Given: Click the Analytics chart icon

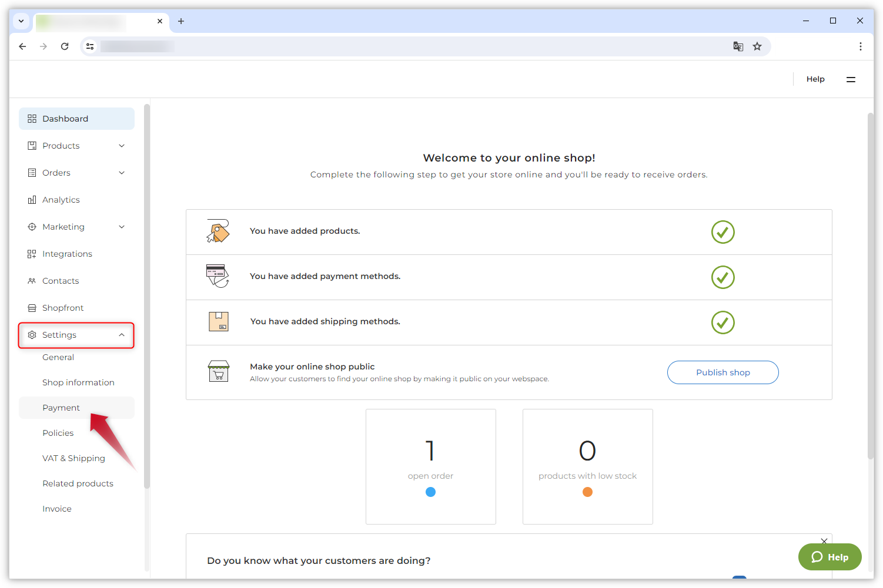Looking at the screenshot, I should pos(32,199).
